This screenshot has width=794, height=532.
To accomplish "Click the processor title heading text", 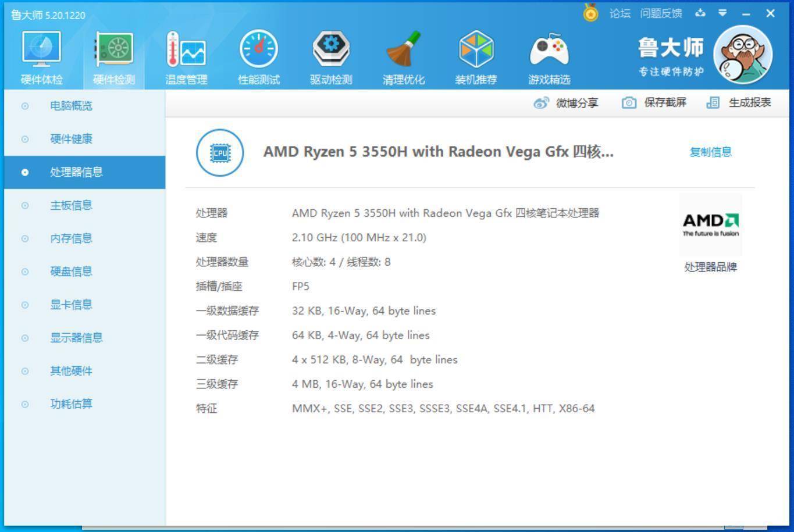I will click(438, 152).
